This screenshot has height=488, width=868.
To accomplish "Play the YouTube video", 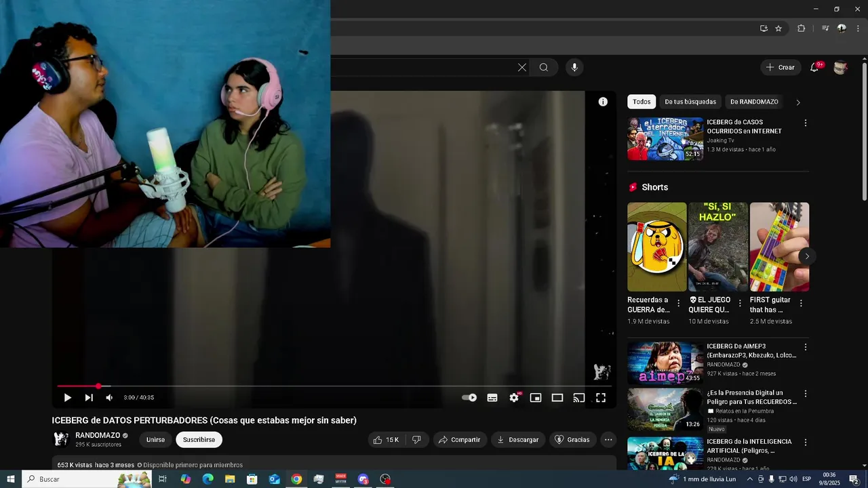I will click(67, 398).
